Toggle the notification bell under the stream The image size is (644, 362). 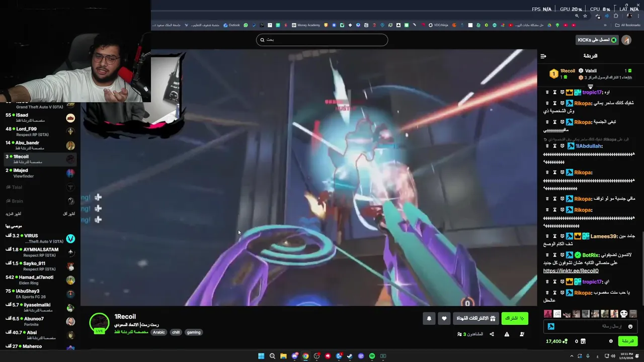coord(429,318)
